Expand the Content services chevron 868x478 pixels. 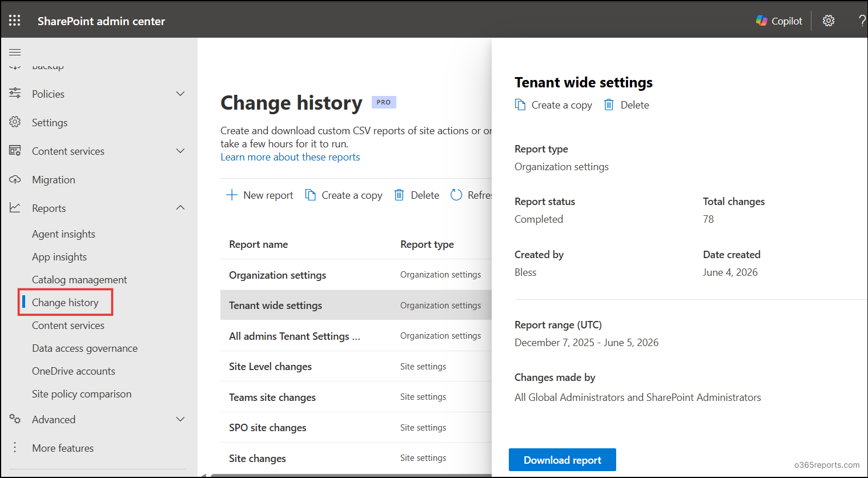tap(180, 150)
